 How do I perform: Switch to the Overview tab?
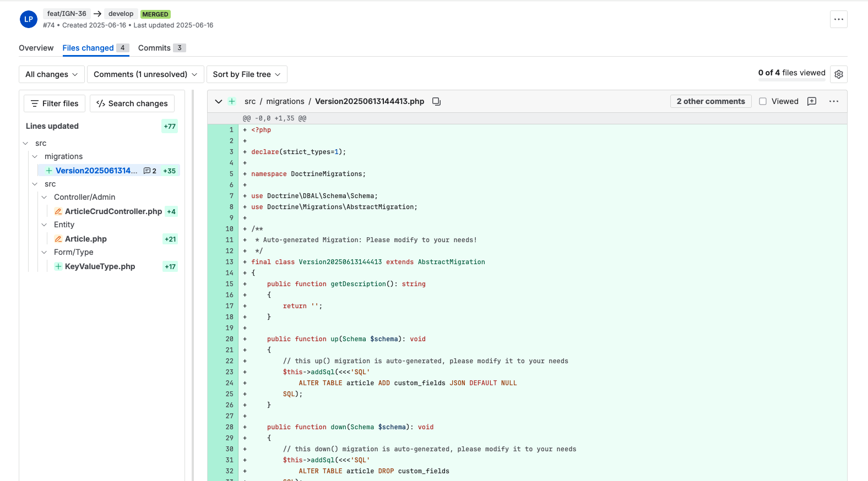coord(36,48)
